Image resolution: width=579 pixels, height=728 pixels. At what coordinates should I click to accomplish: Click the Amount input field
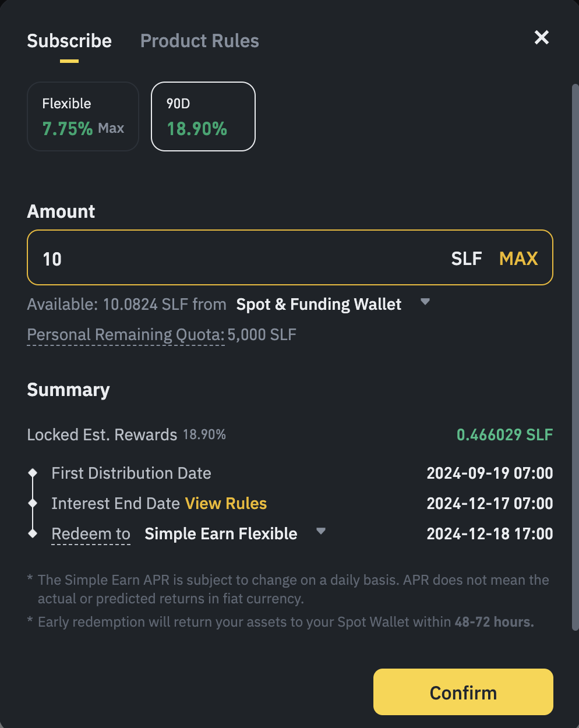[233, 258]
